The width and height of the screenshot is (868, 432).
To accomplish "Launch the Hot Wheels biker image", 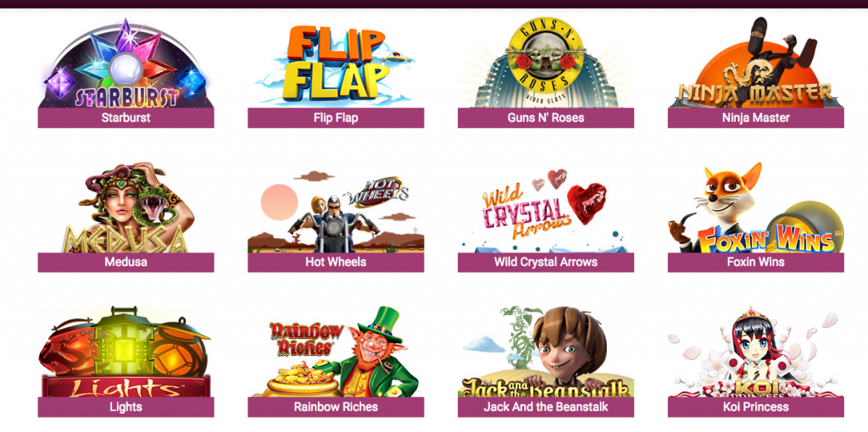I will pos(336,208).
